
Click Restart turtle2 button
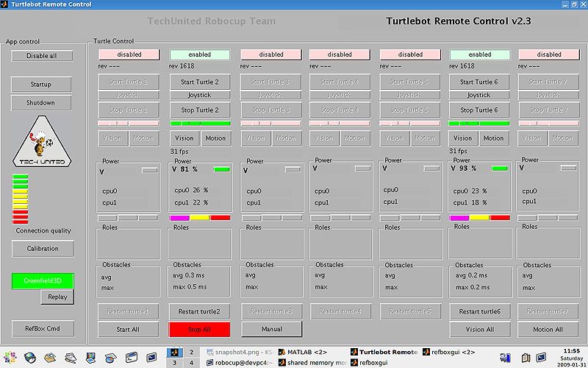pos(199,311)
